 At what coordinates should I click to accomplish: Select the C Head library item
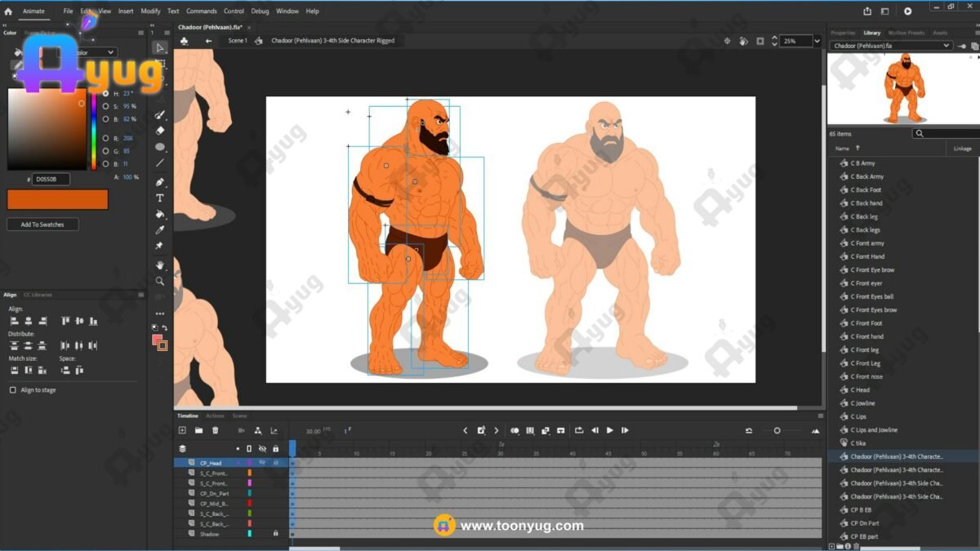click(862, 390)
